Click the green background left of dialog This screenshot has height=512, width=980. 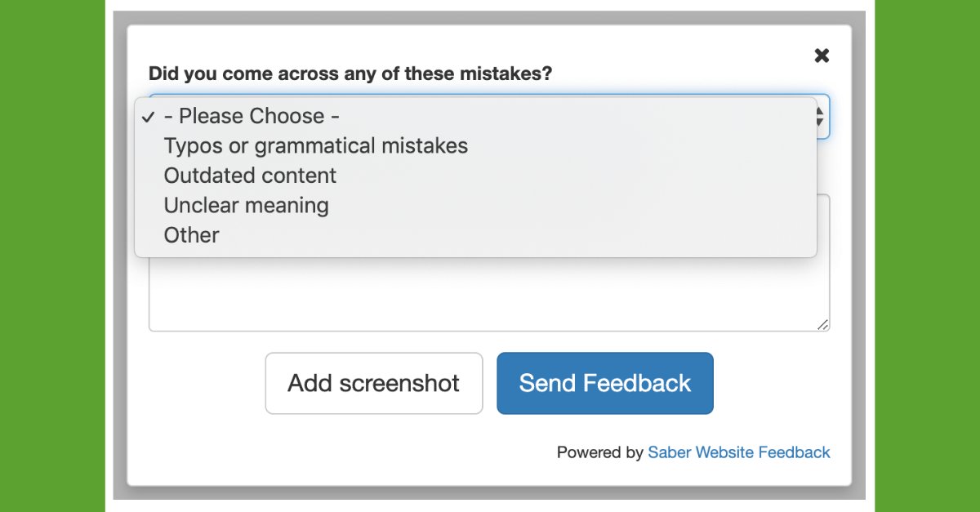52,256
